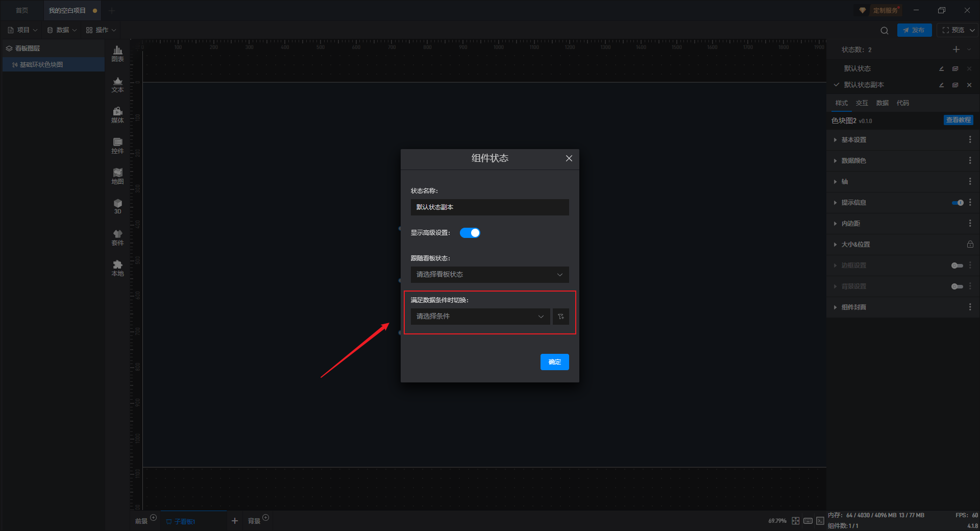This screenshot has height=531, width=980.
Task: Click the 确定 button in dialog
Action: point(555,362)
